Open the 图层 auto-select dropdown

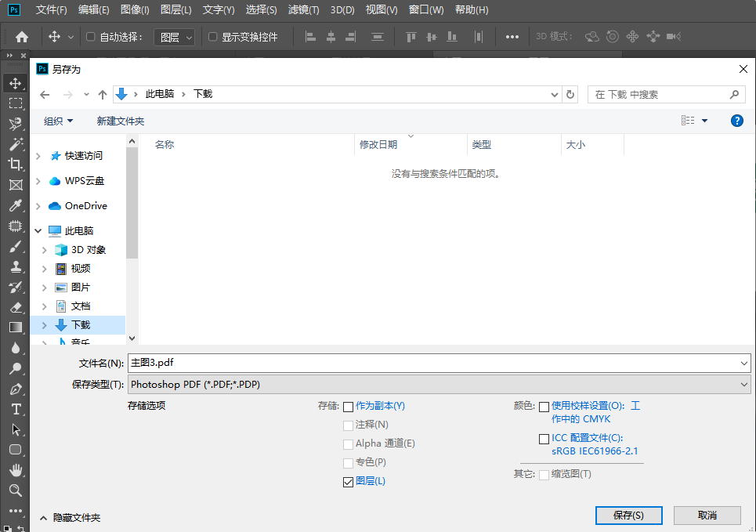coord(174,37)
